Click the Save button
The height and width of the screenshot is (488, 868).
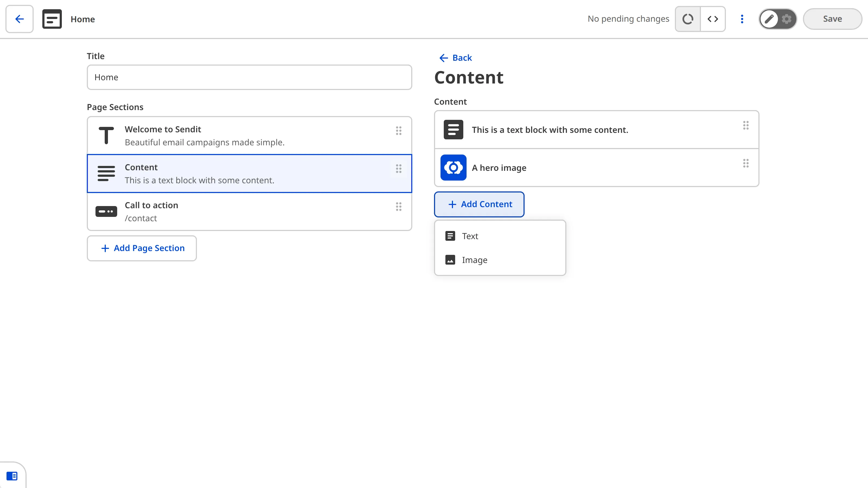(x=832, y=19)
